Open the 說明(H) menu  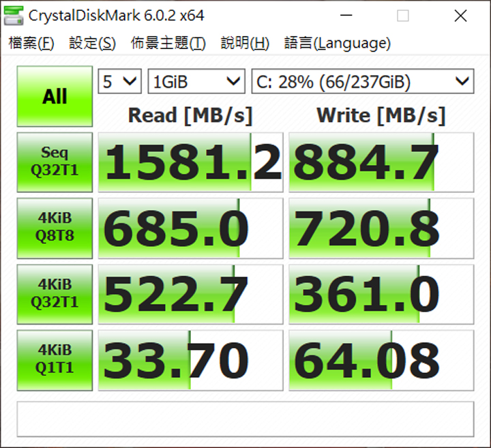pos(245,43)
